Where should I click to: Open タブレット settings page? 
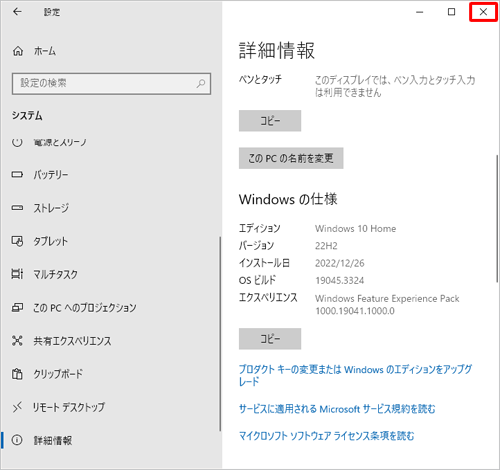pos(50,241)
